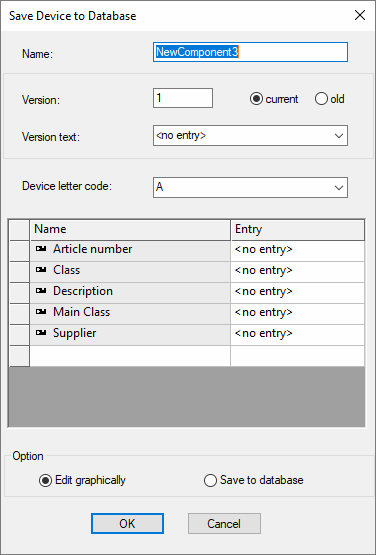
Task: Confirm with the OK button
Action: (127, 523)
